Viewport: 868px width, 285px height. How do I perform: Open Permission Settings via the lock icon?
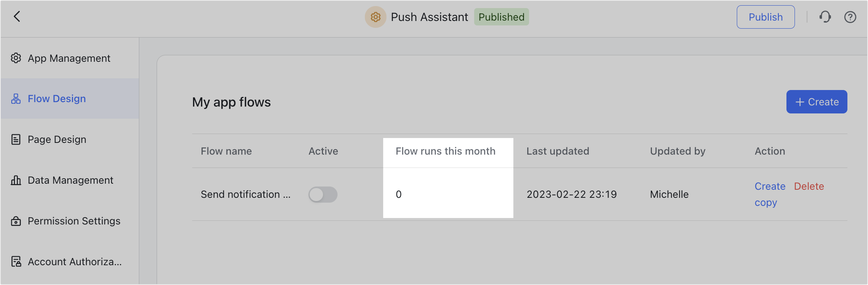[15, 221]
